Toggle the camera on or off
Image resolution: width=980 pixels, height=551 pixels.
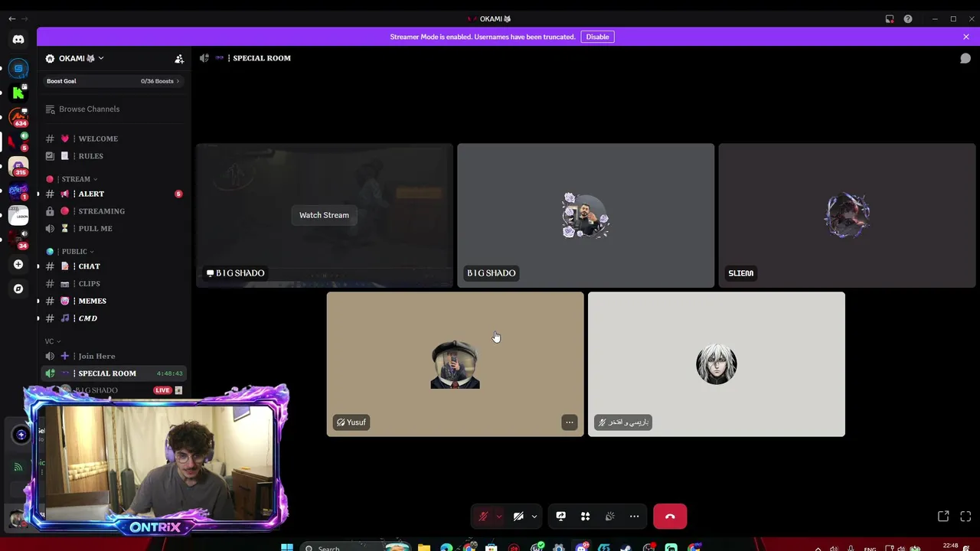click(518, 517)
